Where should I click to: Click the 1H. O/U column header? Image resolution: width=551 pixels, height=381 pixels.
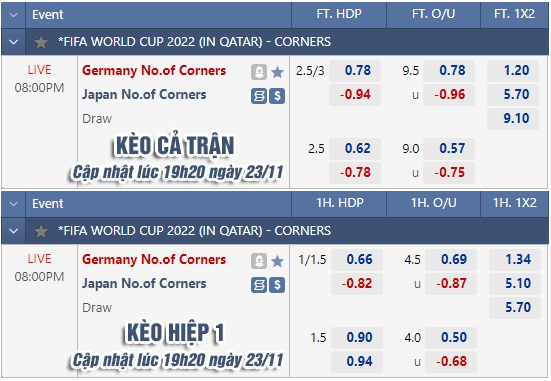pos(434,203)
